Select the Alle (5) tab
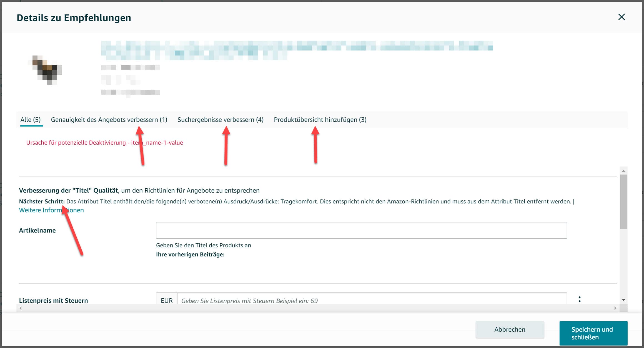644x348 pixels. 31,120
